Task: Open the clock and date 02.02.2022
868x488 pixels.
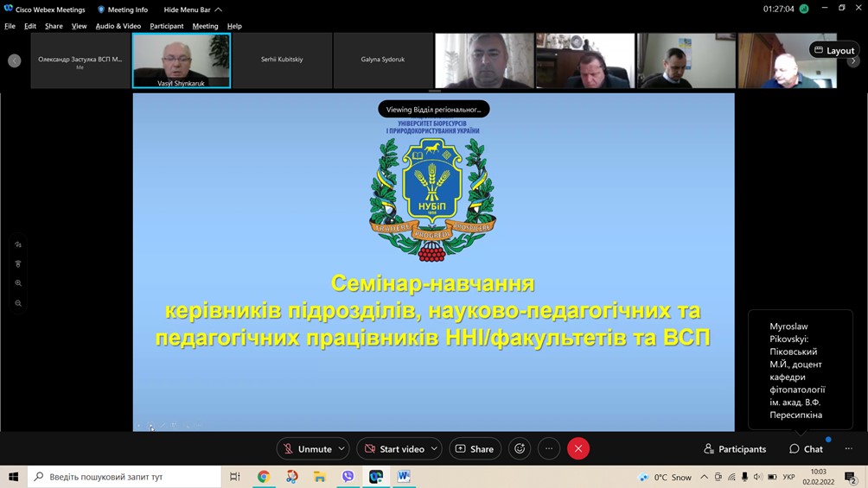Action: point(818,477)
